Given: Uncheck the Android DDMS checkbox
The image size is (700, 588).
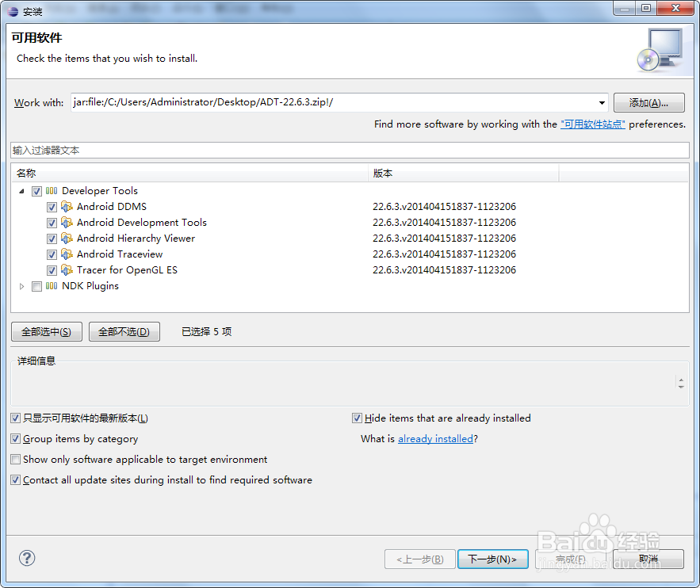Looking at the screenshot, I should pos(52,207).
